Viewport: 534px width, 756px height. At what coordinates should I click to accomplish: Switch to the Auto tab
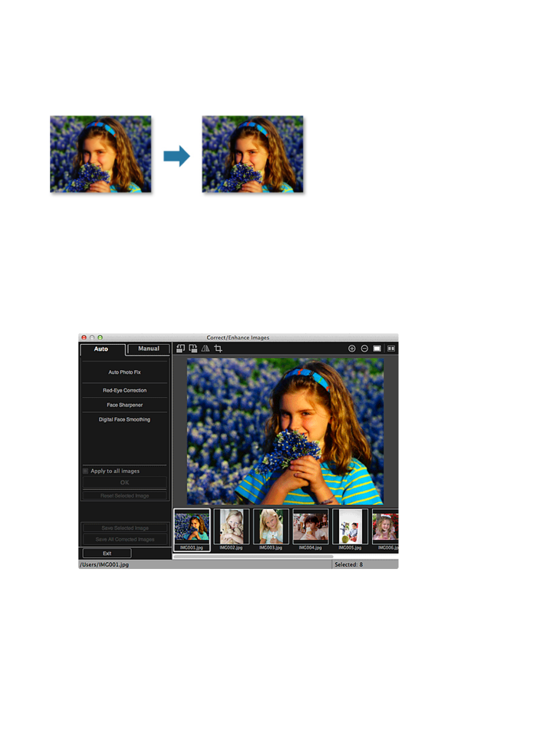[101, 349]
